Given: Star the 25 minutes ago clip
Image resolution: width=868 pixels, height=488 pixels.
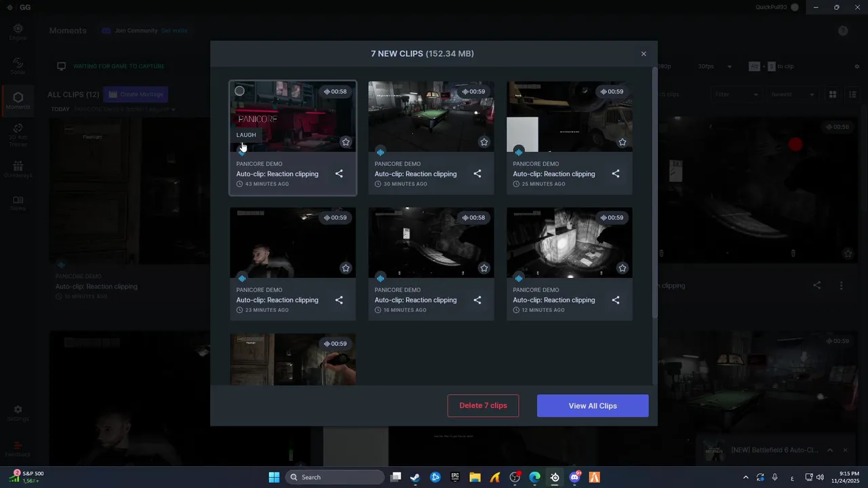Looking at the screenshot, I should click(x=623, y=142).
